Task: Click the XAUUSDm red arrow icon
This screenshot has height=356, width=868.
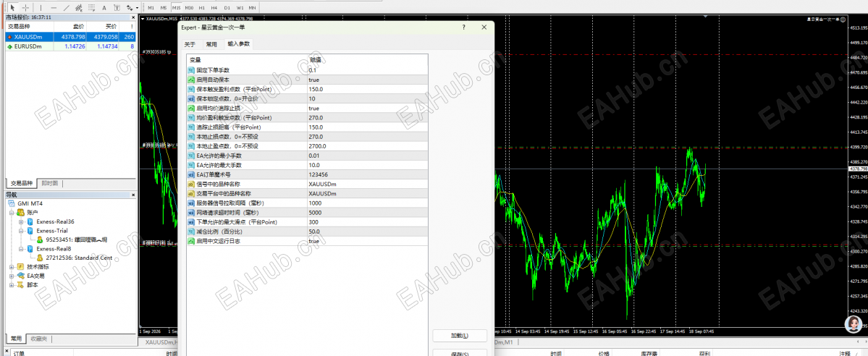Action: click(9, 37)
